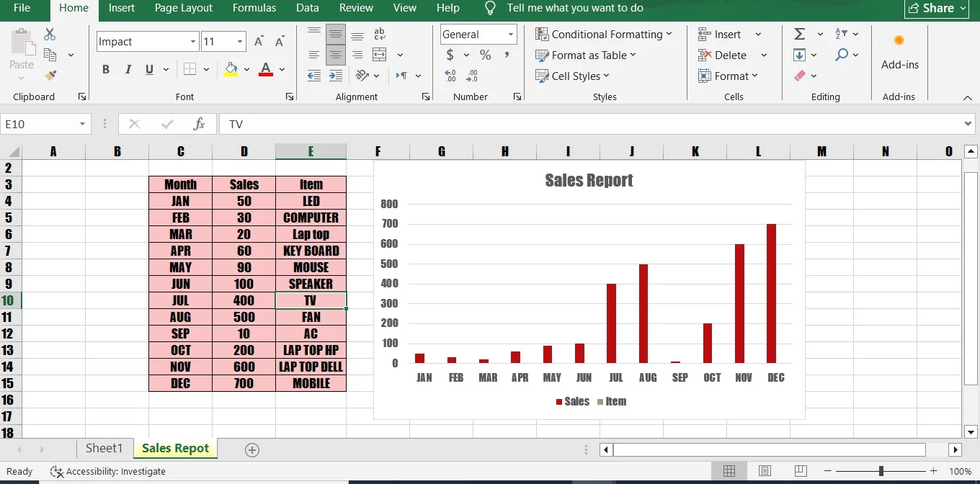The height and width of the screenshot is (484, 980).
Task: Apply the Borders icon
Action: (190, 69)
